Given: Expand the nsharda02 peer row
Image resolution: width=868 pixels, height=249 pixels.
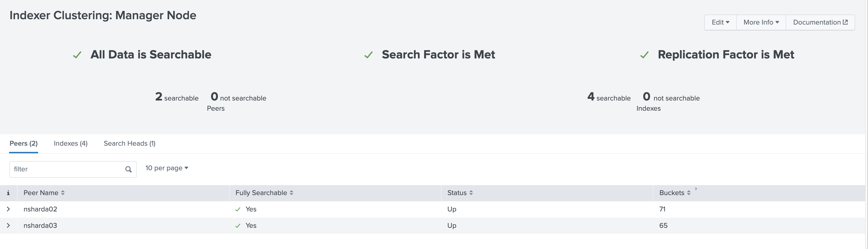Looking at the screenshot, I should [8, 209].
